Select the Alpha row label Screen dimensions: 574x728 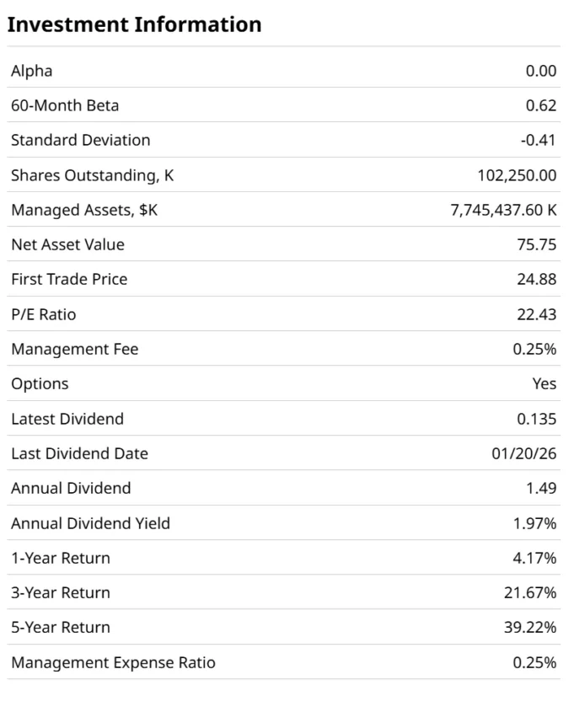tap(31, 71)
